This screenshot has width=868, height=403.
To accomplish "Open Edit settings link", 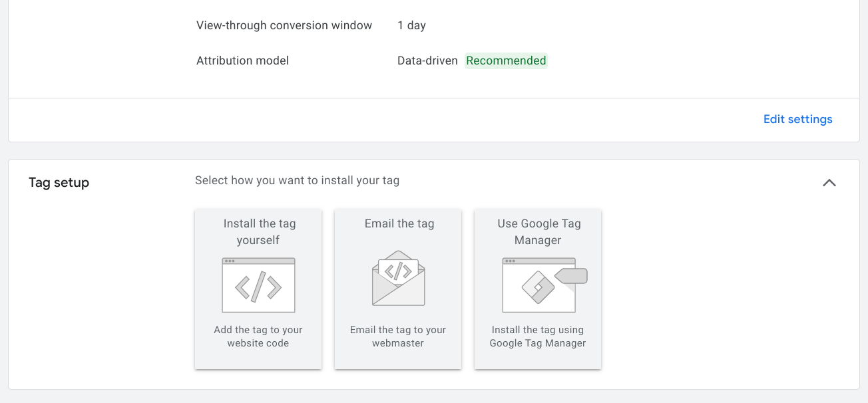I will coord(797,120).
